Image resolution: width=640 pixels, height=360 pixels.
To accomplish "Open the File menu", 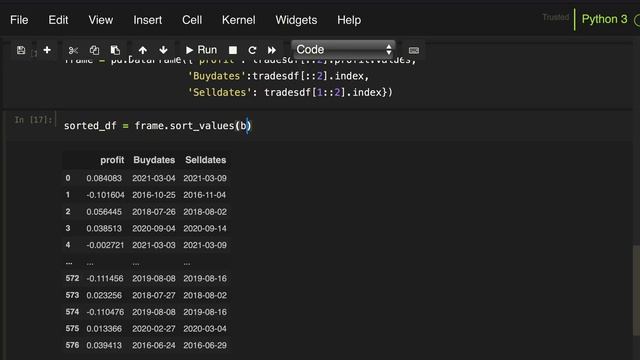I will tap(19, 20).
